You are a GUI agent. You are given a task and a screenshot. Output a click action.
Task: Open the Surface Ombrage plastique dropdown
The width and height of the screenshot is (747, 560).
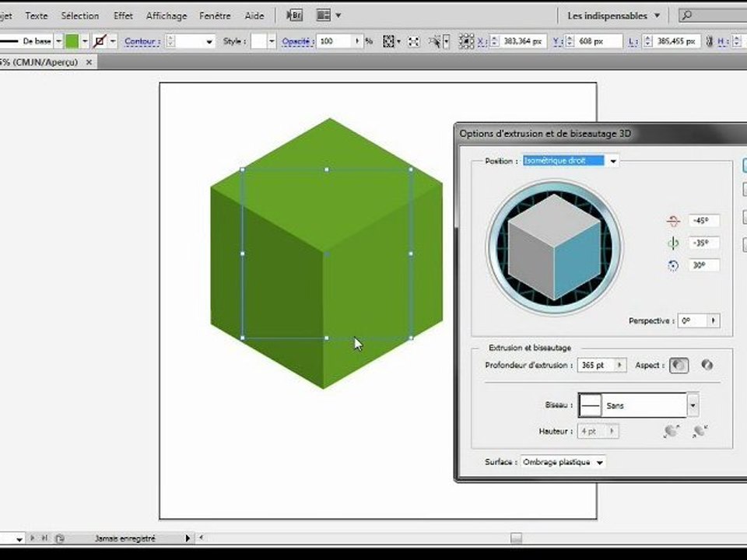(563, 462)
